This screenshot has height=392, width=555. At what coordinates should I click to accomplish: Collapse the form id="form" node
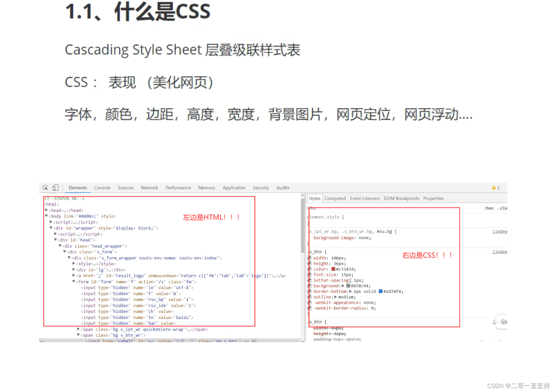(x=74, y=282)
